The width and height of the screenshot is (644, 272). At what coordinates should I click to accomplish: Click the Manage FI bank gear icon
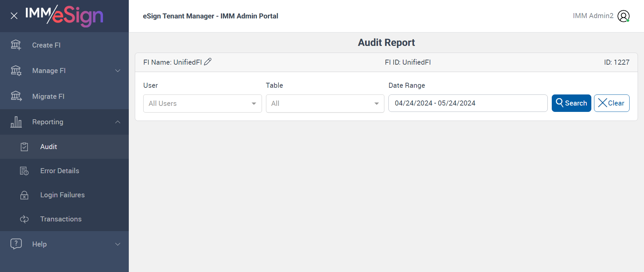[x=16, y=71]
